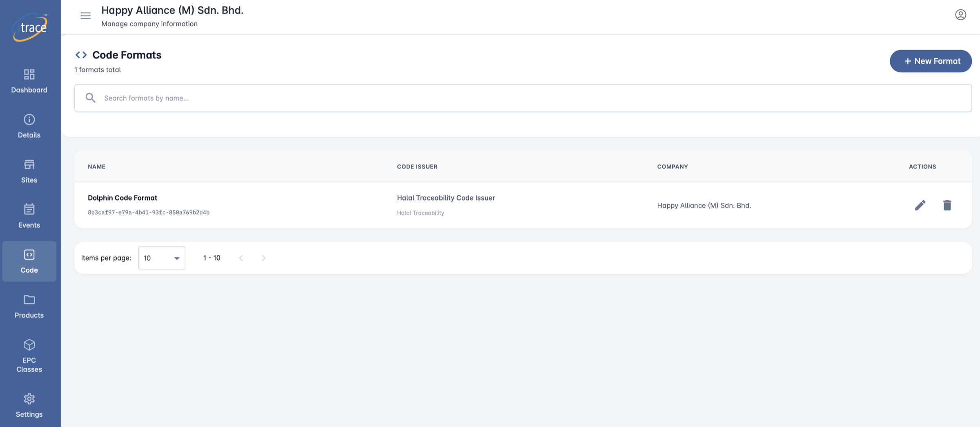Click the trace logo
Viewport: 980px width, 427px height.
click(29, 27)
